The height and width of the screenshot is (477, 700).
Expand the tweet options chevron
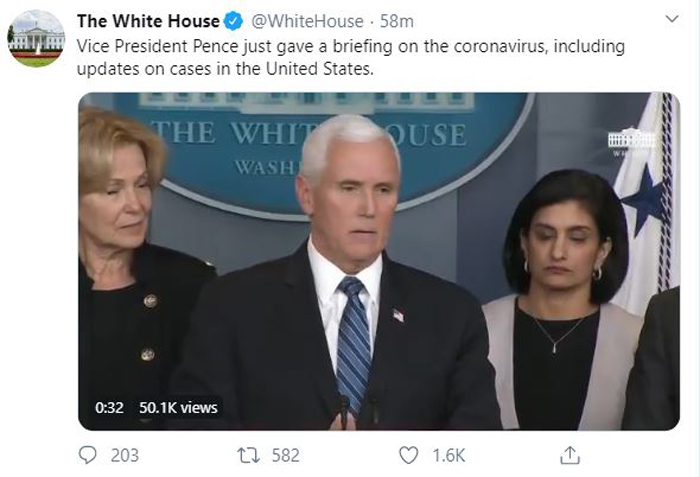[672, 19]
